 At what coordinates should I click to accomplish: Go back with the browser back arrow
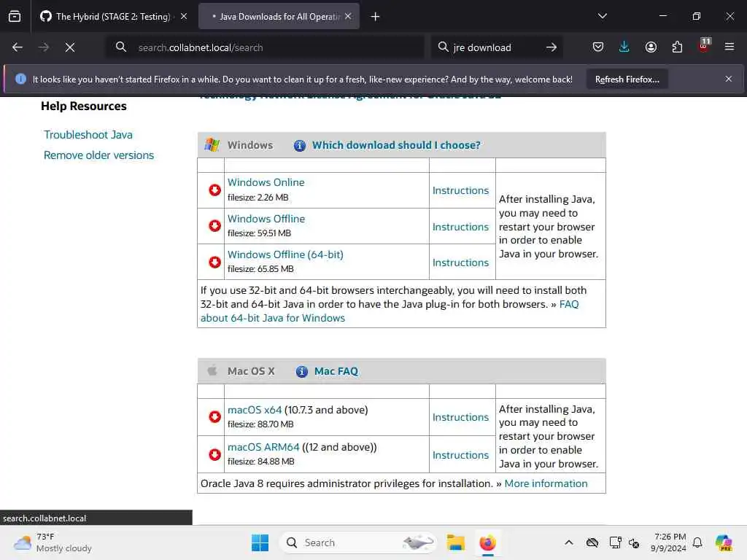[18, 47]
